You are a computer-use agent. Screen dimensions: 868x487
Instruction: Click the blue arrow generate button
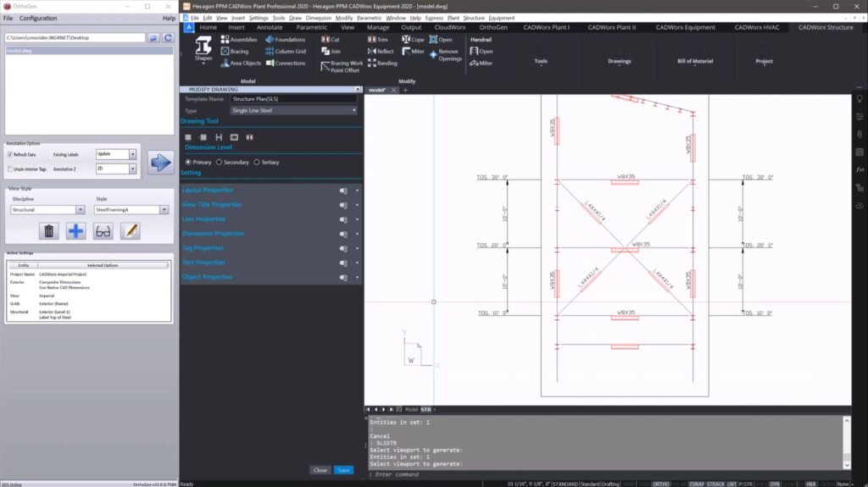tap(159, 161)
